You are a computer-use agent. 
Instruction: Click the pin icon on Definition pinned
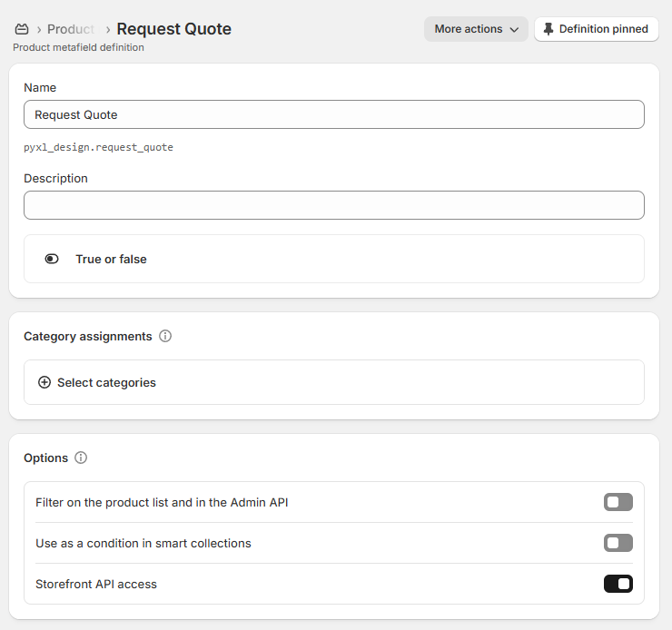click(548, 29)
